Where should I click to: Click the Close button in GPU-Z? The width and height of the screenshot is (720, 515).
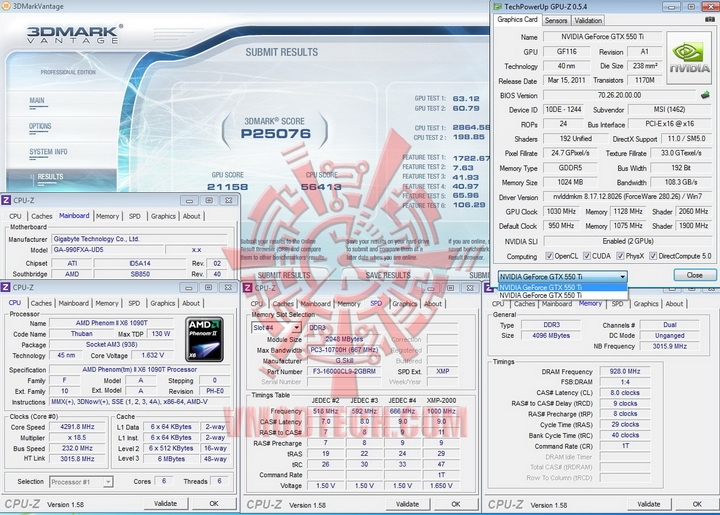(695, 275)
